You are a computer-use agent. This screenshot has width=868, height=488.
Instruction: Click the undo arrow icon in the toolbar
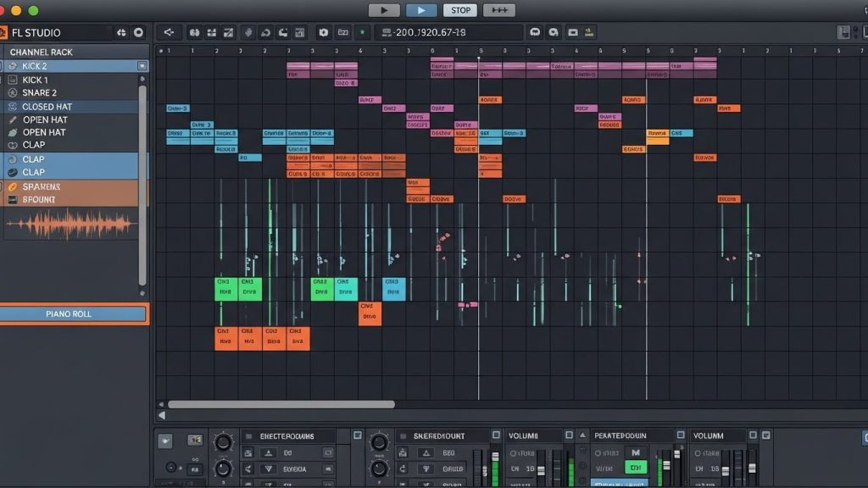pyautogui.click(x=264, y=31)
